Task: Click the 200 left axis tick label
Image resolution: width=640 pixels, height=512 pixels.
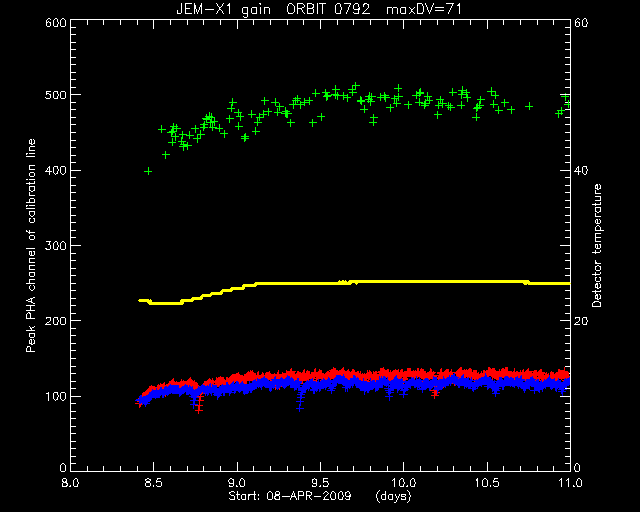Action: click(56, 321)
